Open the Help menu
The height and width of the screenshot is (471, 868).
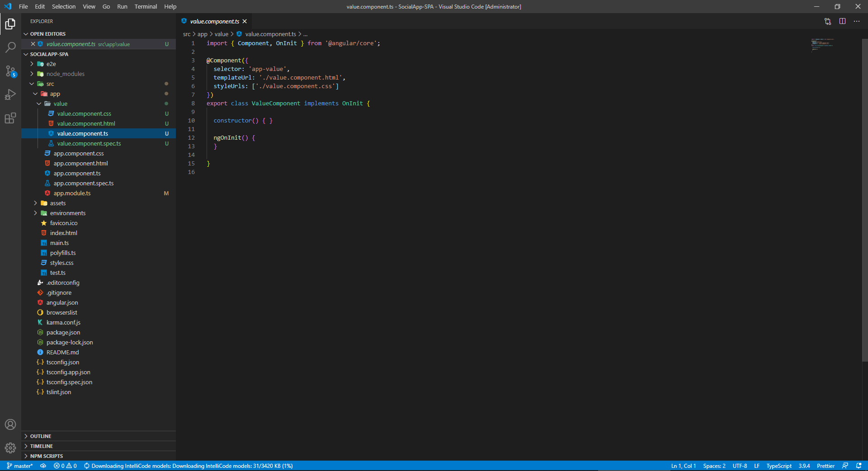pos(170,6)
